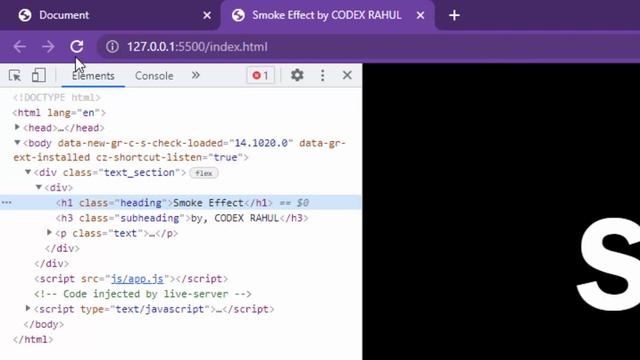Select the Smoke Effect by CODEX RAHUL tab
This screenshot has height=360, width=640.
[x=327, y=16]
